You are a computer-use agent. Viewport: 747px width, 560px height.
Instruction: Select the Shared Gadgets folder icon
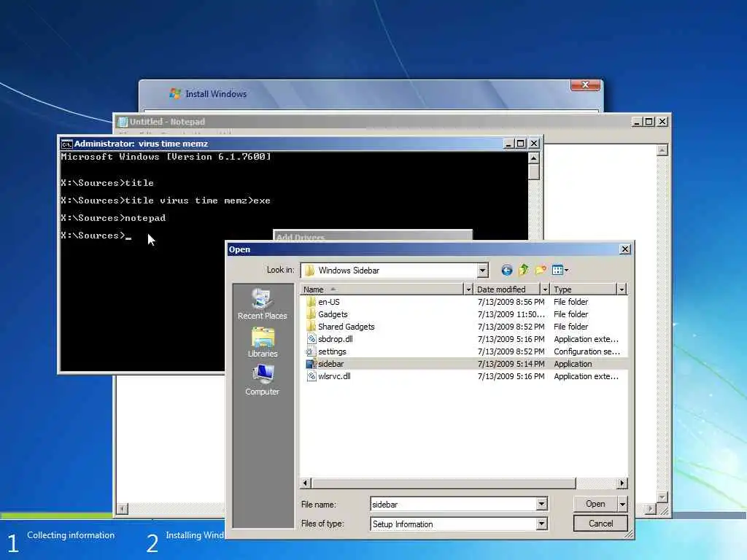[x=311, y=327]
